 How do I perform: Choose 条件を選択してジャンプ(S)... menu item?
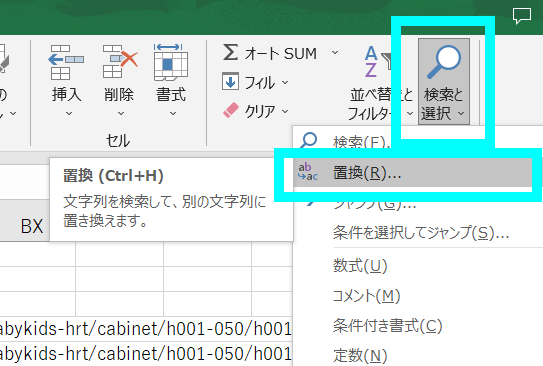421,233
